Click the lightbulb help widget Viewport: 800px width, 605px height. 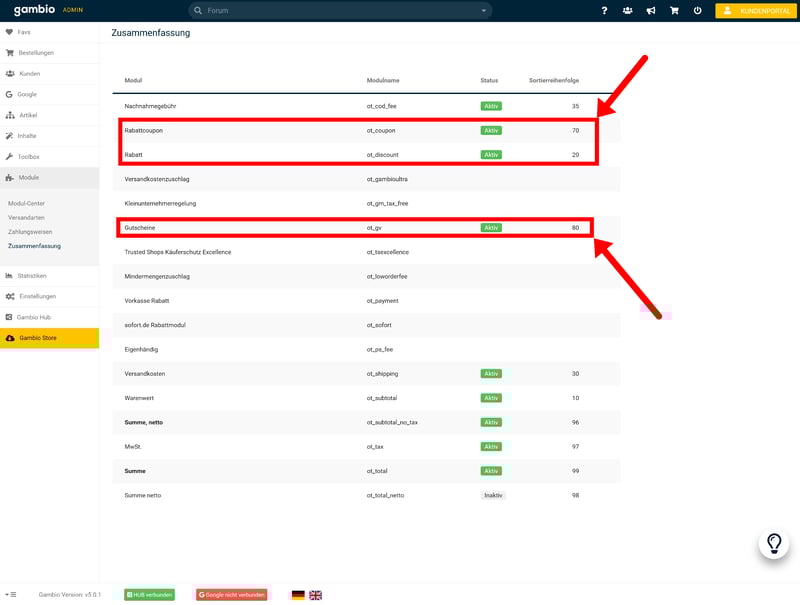tap(773, 544)
